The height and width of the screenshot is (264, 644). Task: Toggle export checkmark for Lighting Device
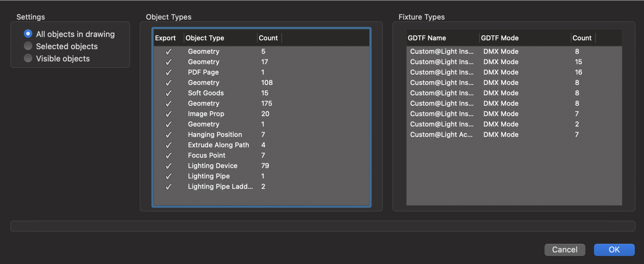click(169, 166)
